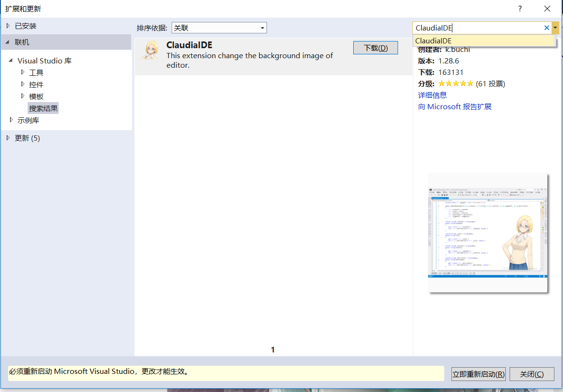Image resolution: width=563 pixels, height=392 pixels.
Task: Select the 控件 tree item label
Action: [36, 84]
